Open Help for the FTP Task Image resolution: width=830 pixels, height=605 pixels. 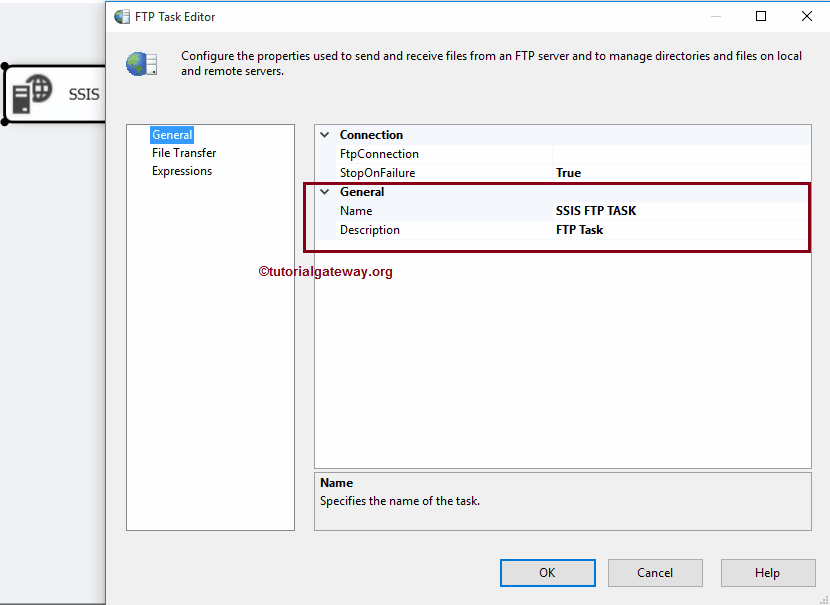(x=767, y=572)
